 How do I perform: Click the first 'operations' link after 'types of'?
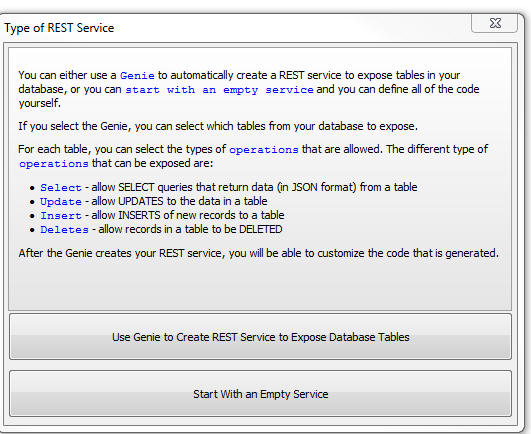pos(264,149)
